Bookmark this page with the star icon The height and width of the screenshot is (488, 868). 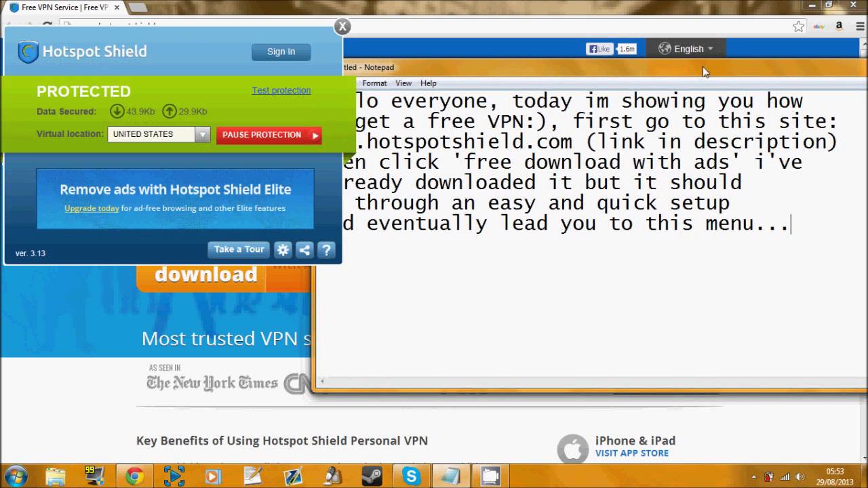(x=798, y=26)
